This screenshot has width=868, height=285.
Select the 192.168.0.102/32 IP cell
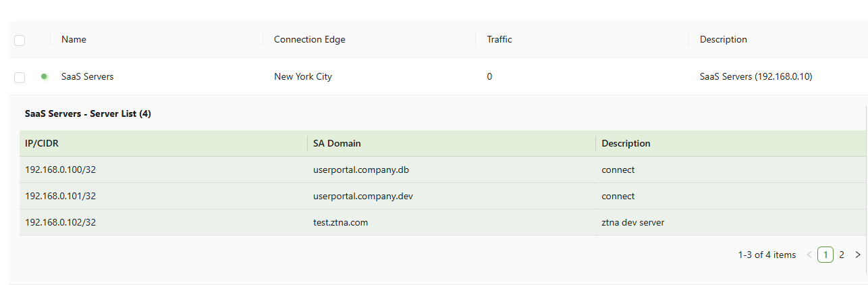coord(60,222)
